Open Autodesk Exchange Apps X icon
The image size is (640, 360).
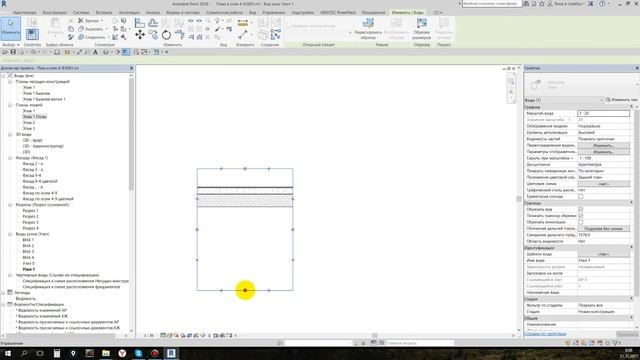tap(591, 4)
